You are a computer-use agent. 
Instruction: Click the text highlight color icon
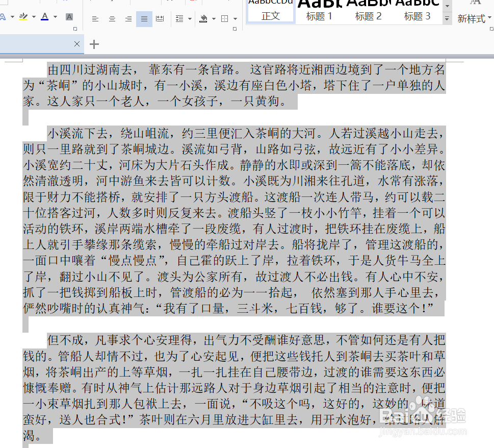pos(23,17)
